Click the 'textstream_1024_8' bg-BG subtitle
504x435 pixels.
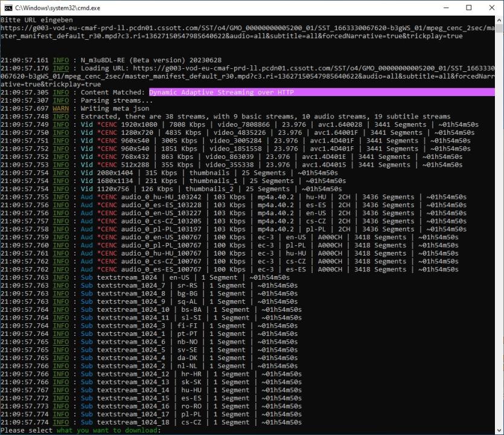tap(149, 294)
